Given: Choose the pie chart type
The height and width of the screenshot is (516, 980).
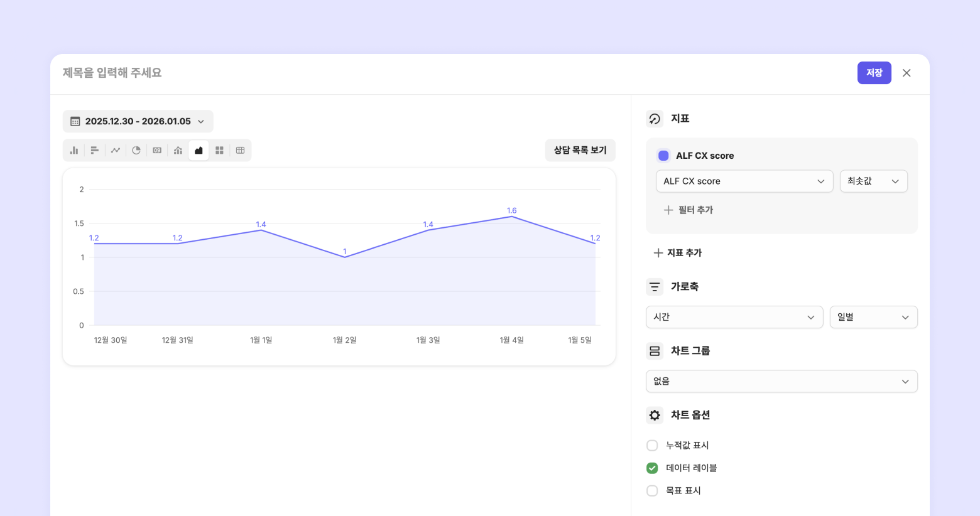Looking at the screenshot, I should tap(136, 151).
